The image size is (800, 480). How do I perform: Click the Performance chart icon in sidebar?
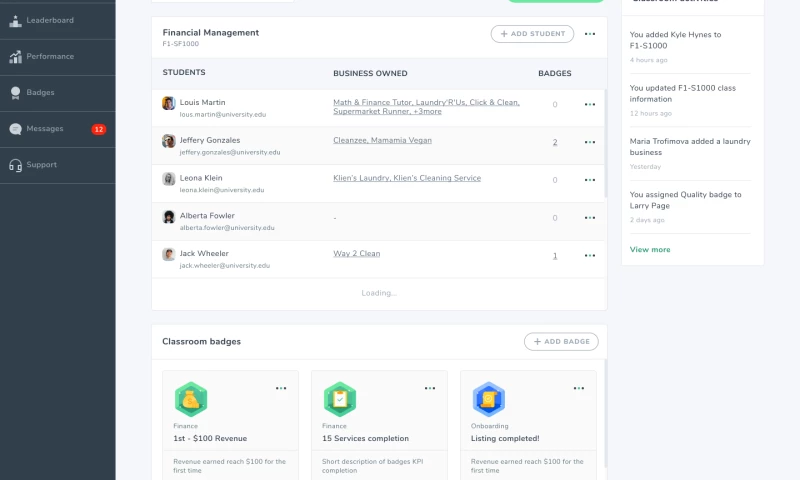(x=15, y=57)
